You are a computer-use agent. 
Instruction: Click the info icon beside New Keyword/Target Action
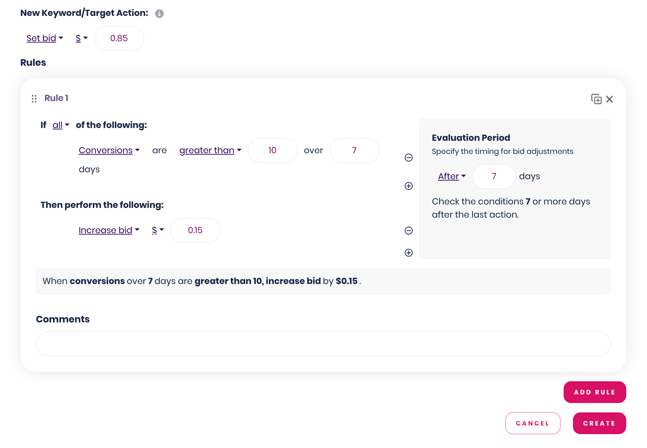[159, 14]
